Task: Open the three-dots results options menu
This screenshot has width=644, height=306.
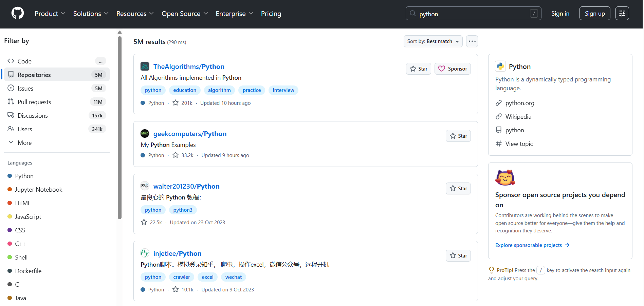Action: coord(472,41)
